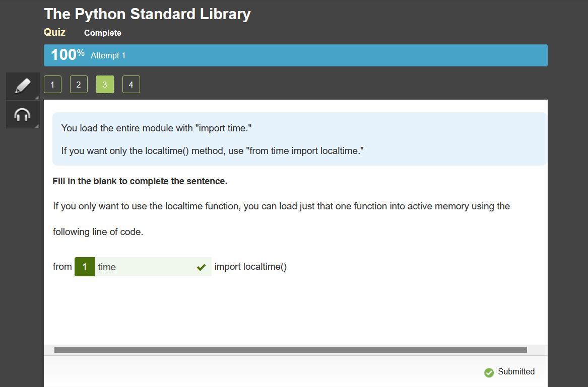The image size is (588, 387).
Task: Click the green checkmark inside answer field
Action: (201, 267)
